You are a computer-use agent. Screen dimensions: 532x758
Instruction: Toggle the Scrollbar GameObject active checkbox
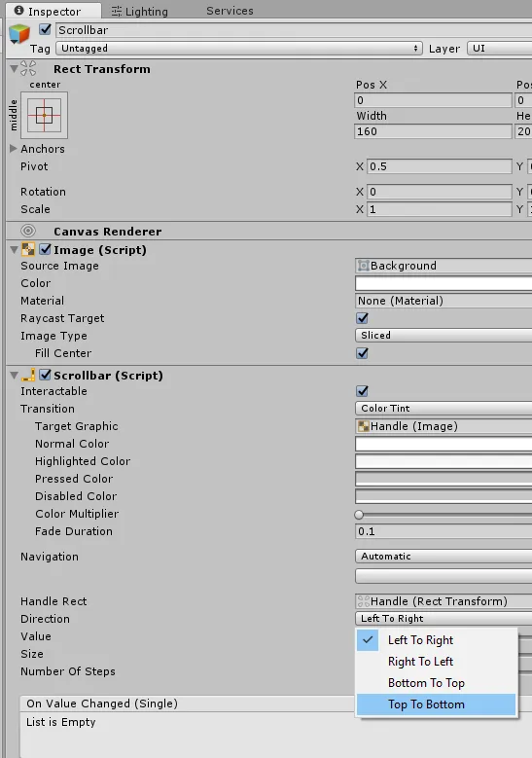(46, 29)
